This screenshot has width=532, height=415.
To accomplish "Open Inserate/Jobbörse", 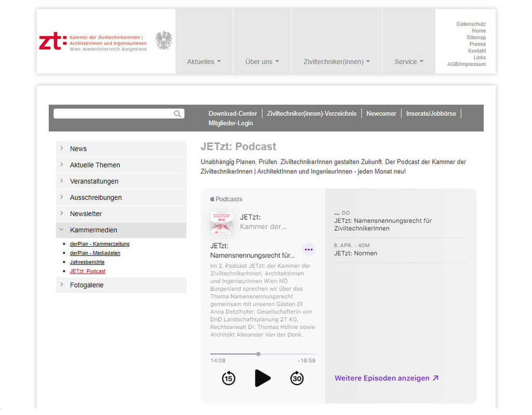I will pyautogui.click(x=431, y=114).
